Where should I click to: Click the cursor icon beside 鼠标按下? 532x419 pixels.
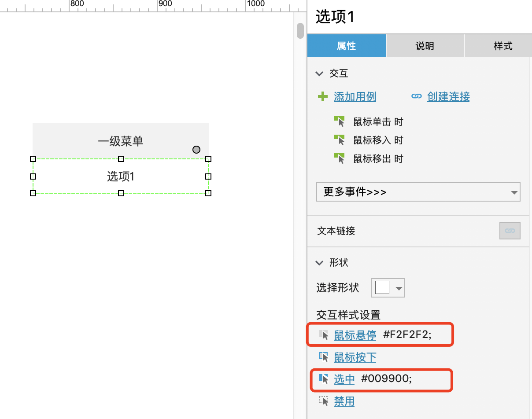[324, 357]
